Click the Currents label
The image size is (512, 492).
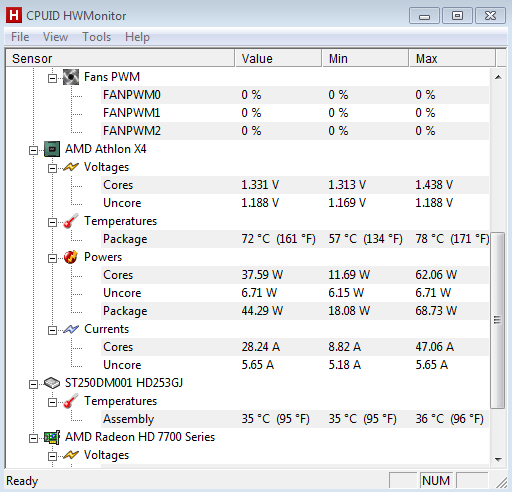[x=106, y=329]
